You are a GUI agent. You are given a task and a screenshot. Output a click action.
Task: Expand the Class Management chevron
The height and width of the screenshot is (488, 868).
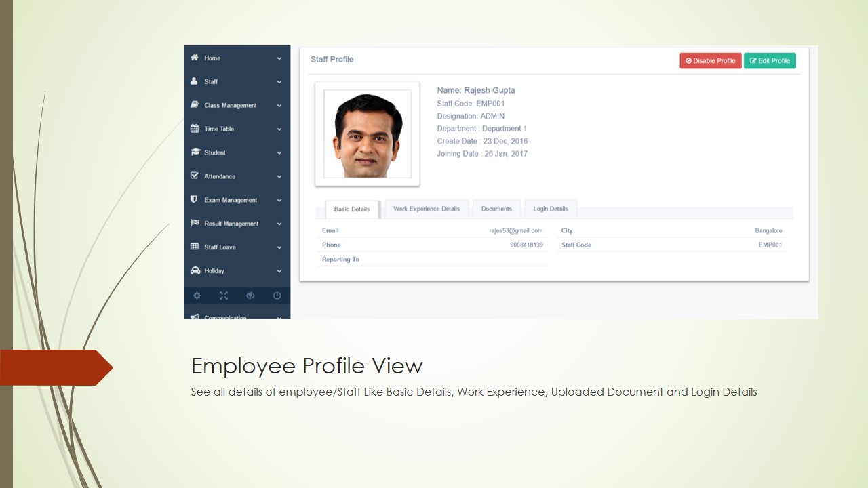279,106
